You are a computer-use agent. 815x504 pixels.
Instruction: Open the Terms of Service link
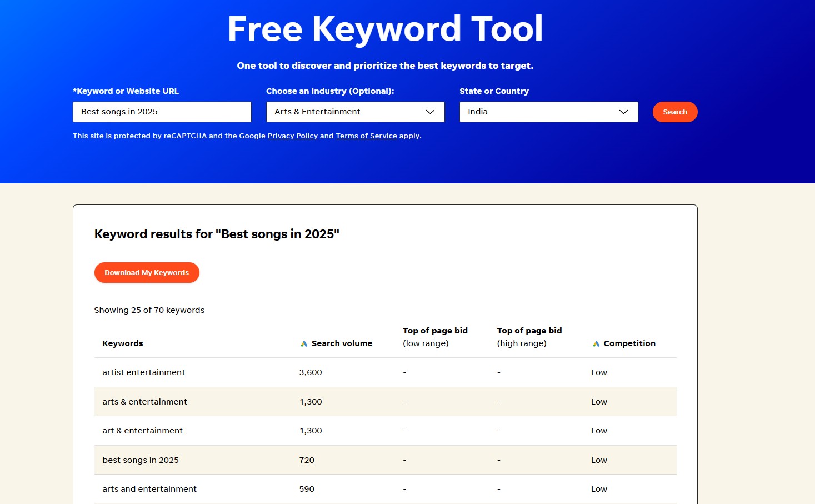pyautogui.click(x=366, y=136)
